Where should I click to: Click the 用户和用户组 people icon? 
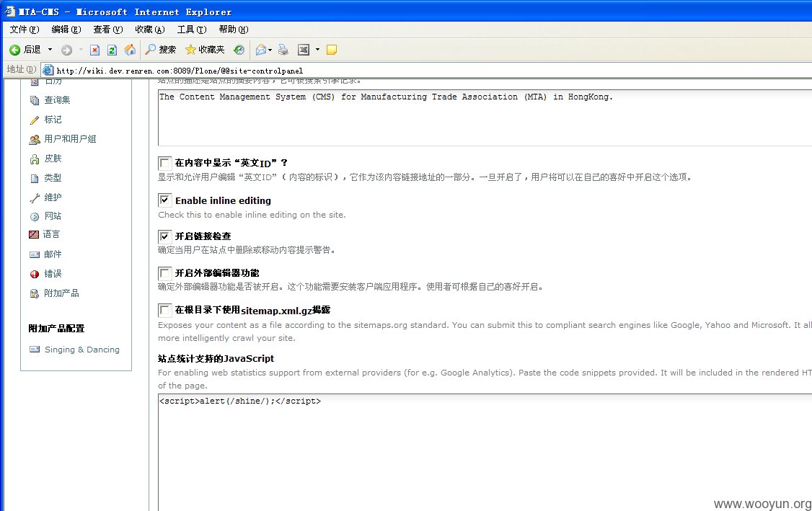[x=34, y=139]
